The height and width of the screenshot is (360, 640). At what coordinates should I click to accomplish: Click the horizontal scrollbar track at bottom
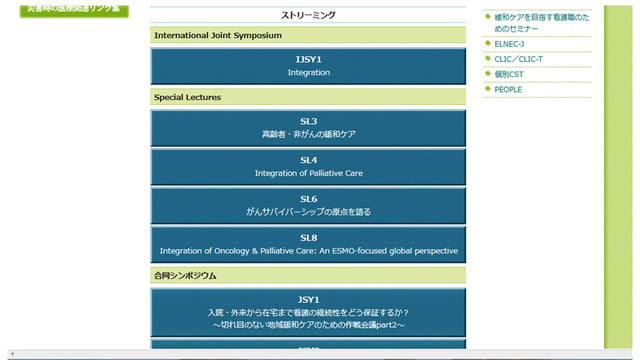click(x=322, y=353)
